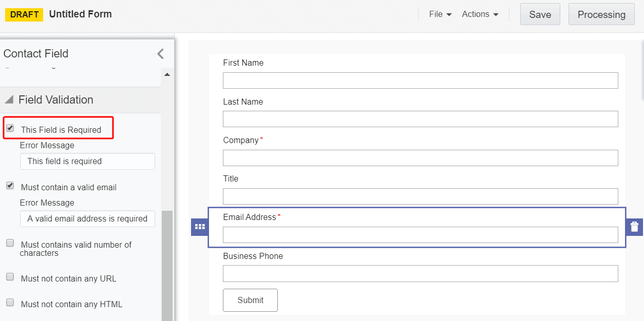The width and height of the screenshot is (644, 321).
Task: Enable Must contains valid number of characters
Action: pyautogui.click(x=10, y=244)
